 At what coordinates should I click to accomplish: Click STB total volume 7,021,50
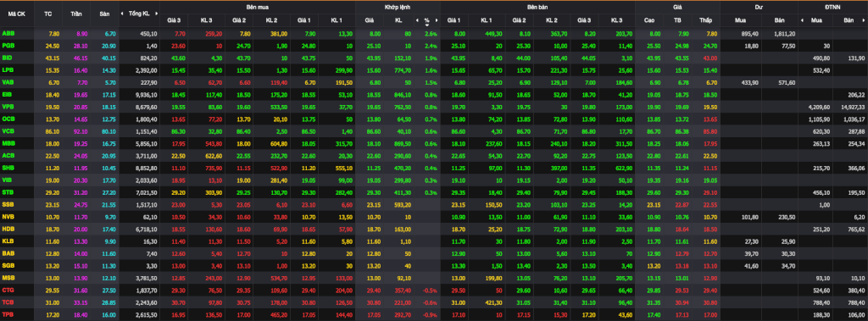147,192
